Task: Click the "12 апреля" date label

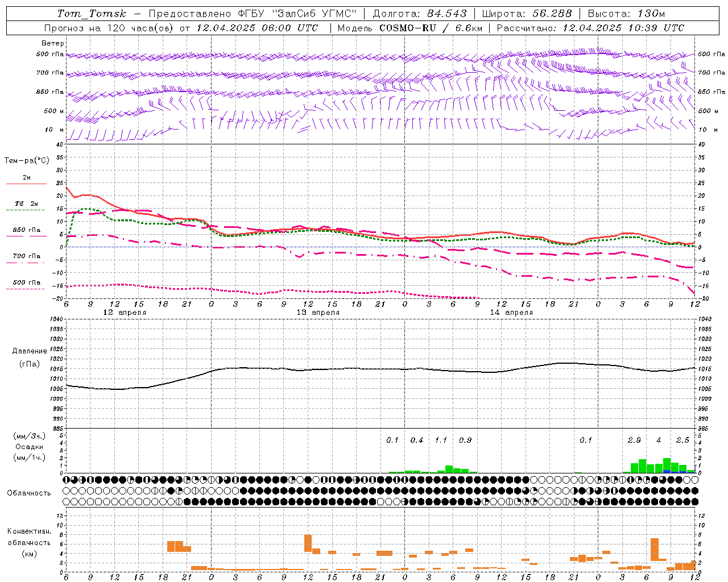Action: click(124, 313)
